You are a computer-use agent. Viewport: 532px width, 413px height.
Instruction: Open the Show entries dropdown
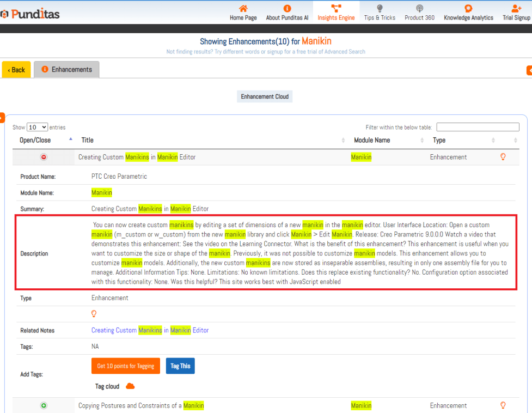point(37,127)
